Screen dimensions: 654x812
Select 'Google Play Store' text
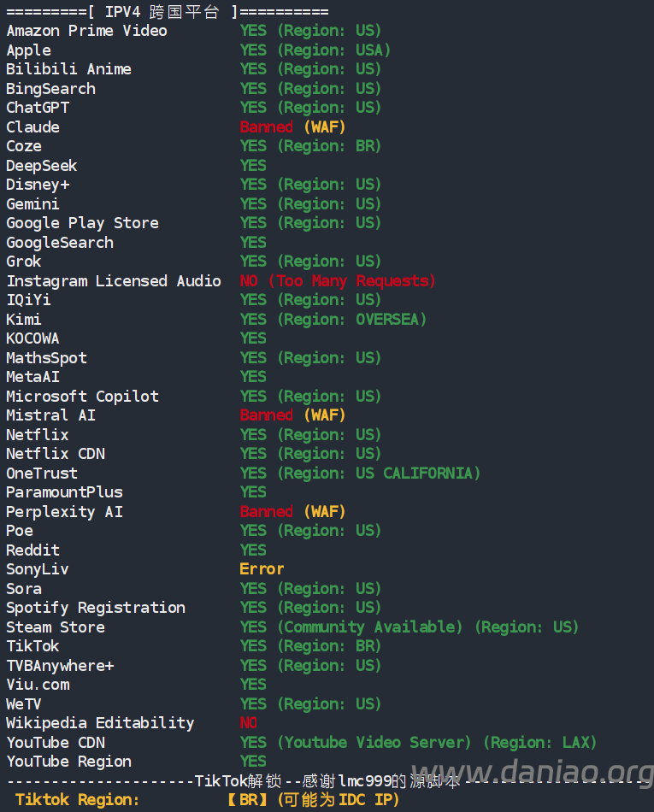82,223
